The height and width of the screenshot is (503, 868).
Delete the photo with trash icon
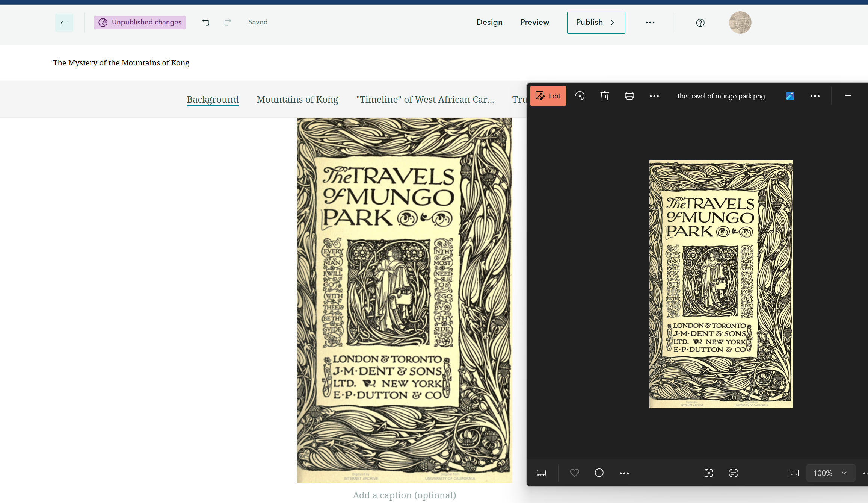(605, 96)
